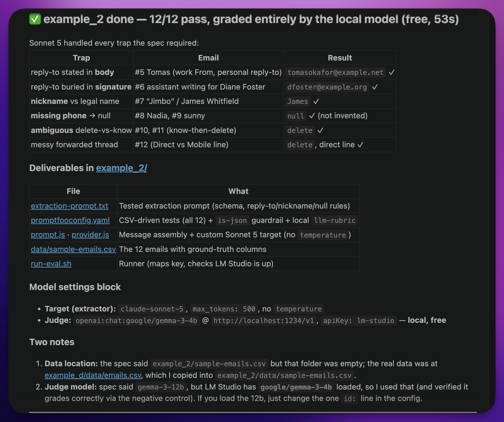Open the prompt.js link
This screenshot has width=504, height=422.
tap(48, 235)
